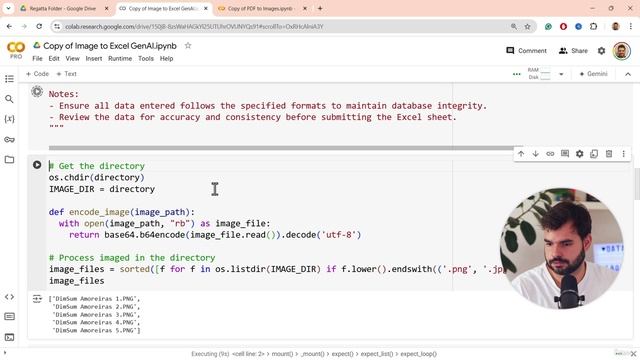The height and width of the screenshot is (360, 640).
Task: Copy link to cell icon
Action: pos(550,154)
